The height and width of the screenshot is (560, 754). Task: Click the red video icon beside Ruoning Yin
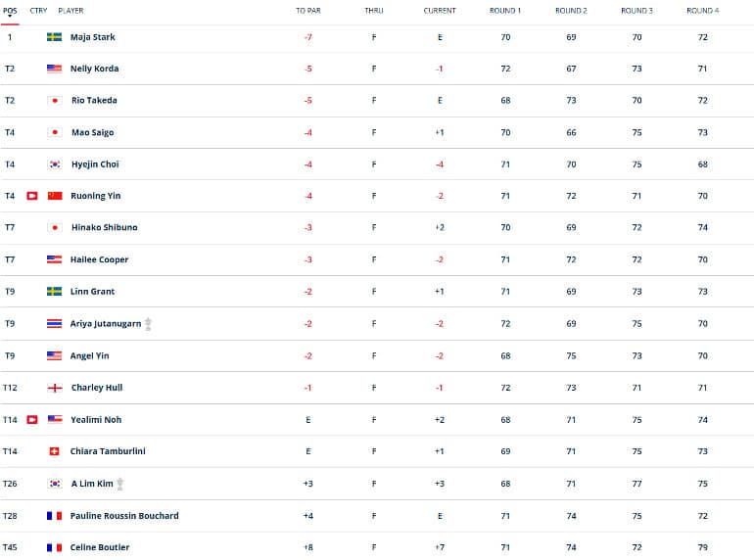(32, 196)
